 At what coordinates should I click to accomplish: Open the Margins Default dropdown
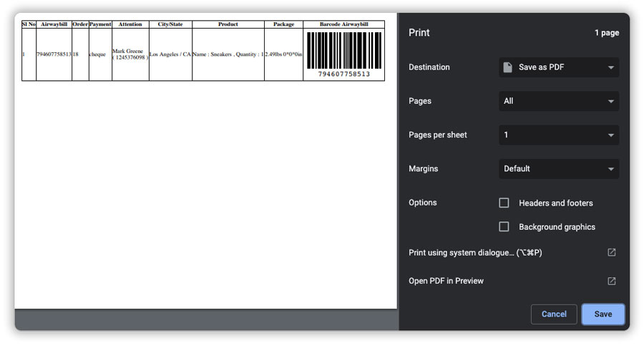[559, 168]
